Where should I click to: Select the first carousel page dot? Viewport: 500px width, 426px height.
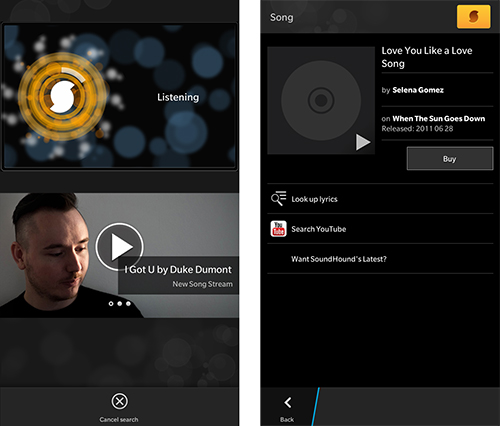(111, 304)
